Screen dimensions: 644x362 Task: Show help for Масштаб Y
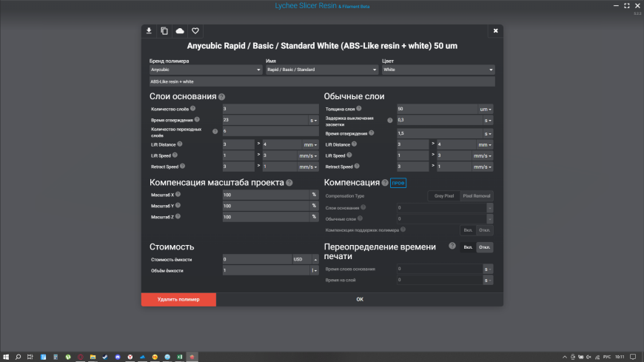(178, 206)
